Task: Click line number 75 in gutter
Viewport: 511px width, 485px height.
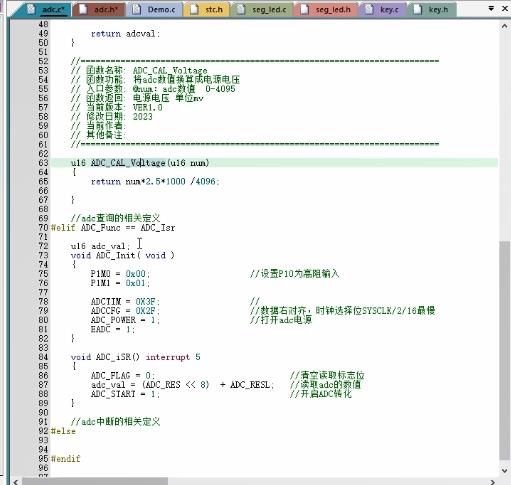Action: point(43,274)
